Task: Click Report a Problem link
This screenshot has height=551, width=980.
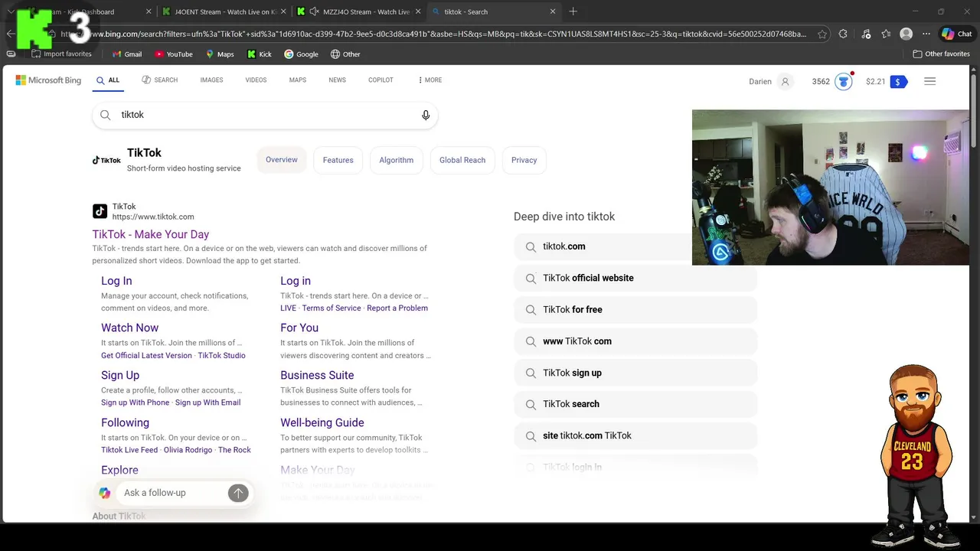Action: tap(397, 308)
